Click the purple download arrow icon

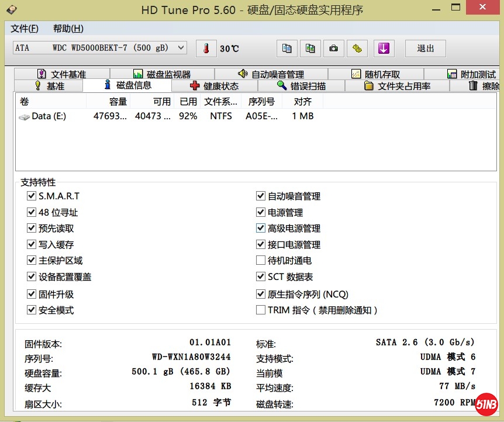[x=384, y=49]
